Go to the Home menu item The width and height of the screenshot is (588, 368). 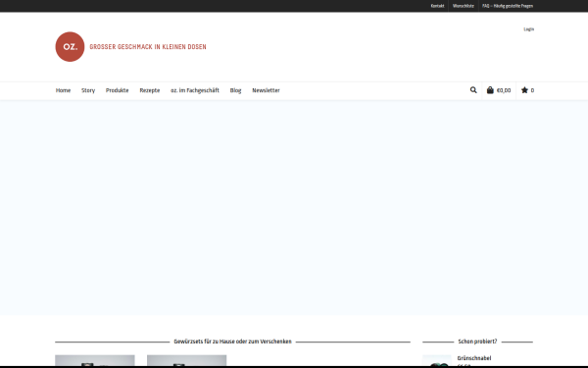click(63, 90)
